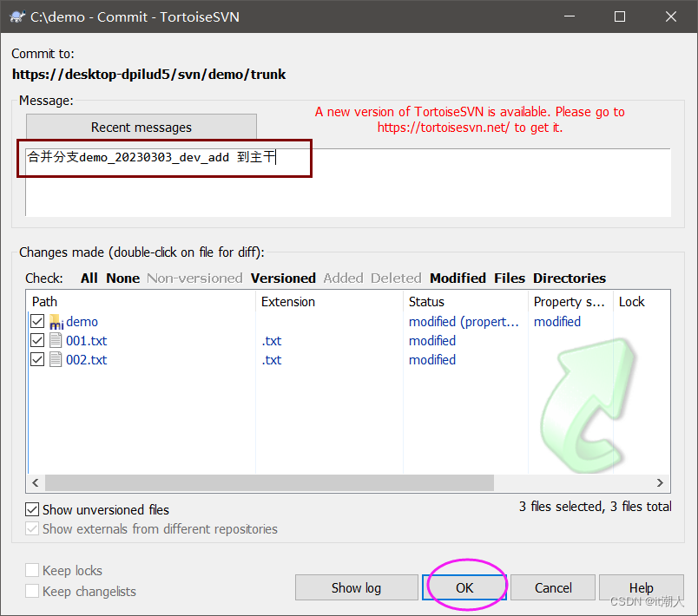This screenshot has width=698, height=616.
Task: Sort by Path column header
Action: [142, 302]
